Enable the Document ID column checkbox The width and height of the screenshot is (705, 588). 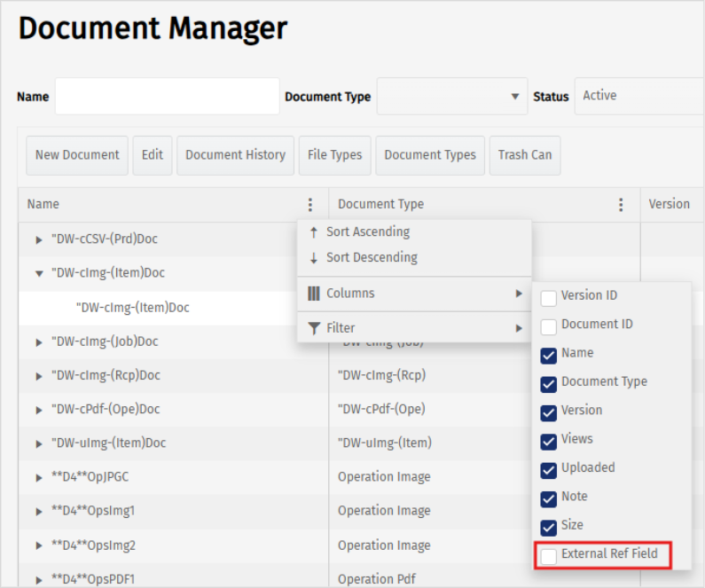tap(549, 327)
